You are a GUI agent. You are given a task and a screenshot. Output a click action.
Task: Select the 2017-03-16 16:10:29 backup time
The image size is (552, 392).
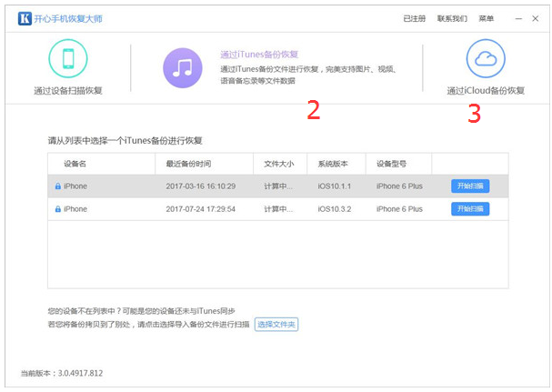[201, 186]
